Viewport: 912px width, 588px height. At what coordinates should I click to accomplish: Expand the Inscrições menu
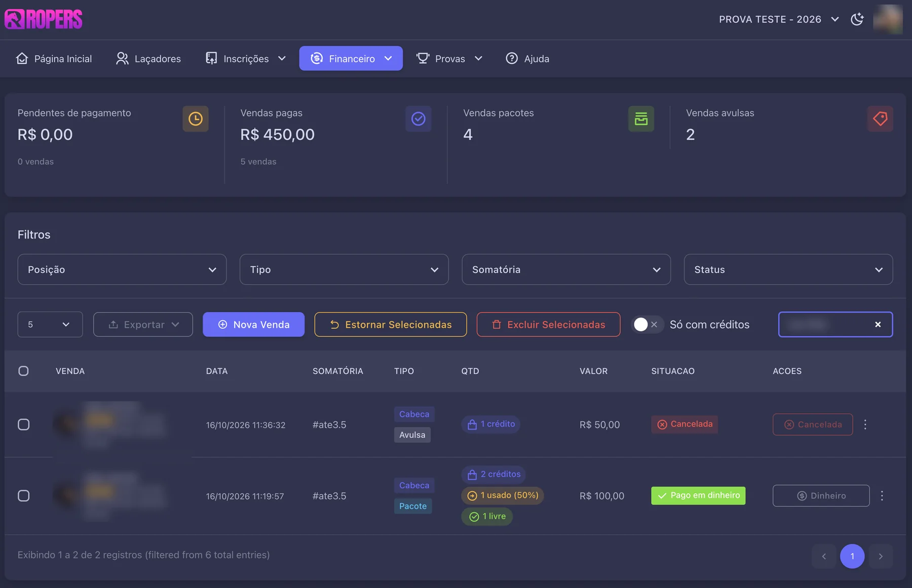coord(246,59)
